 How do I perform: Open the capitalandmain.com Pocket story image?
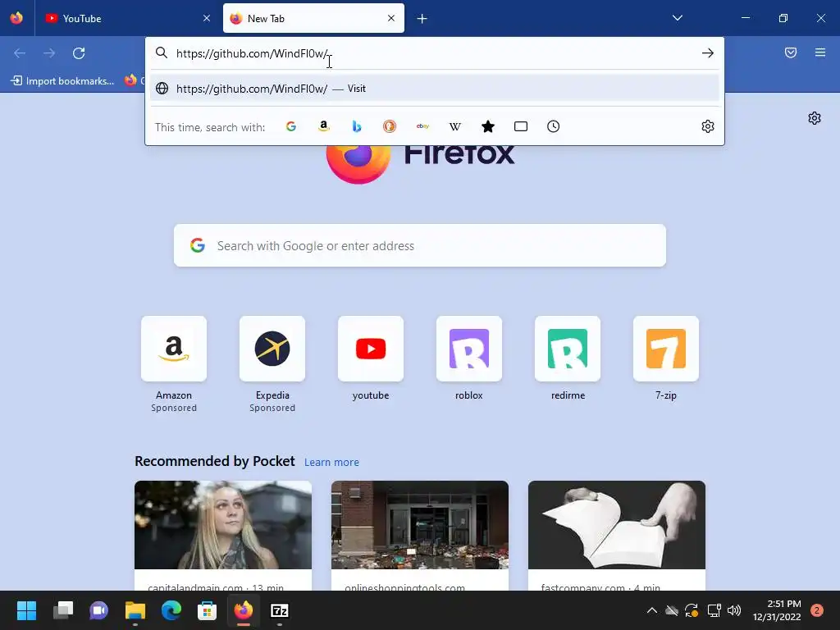click(x=223, y=525)
